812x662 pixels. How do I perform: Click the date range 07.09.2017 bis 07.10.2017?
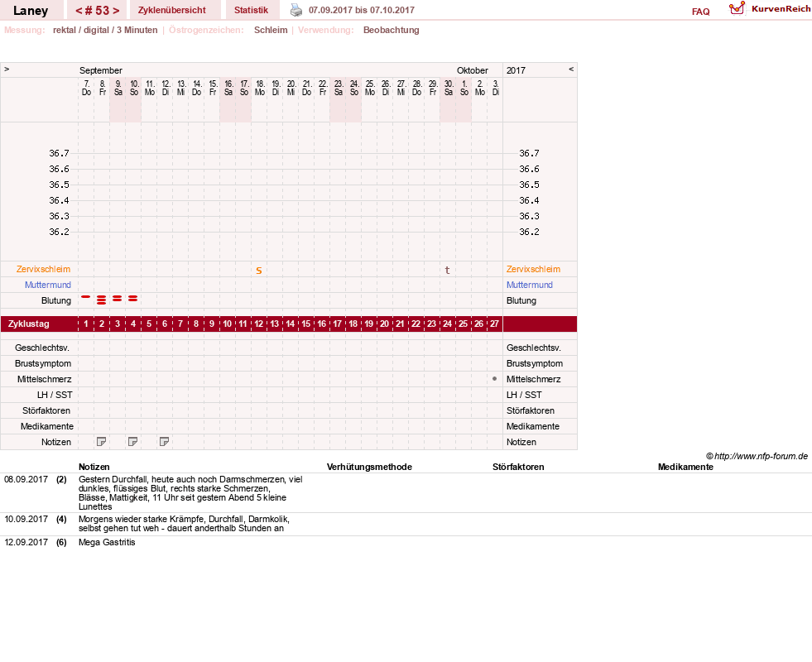[x=362, y=10]
